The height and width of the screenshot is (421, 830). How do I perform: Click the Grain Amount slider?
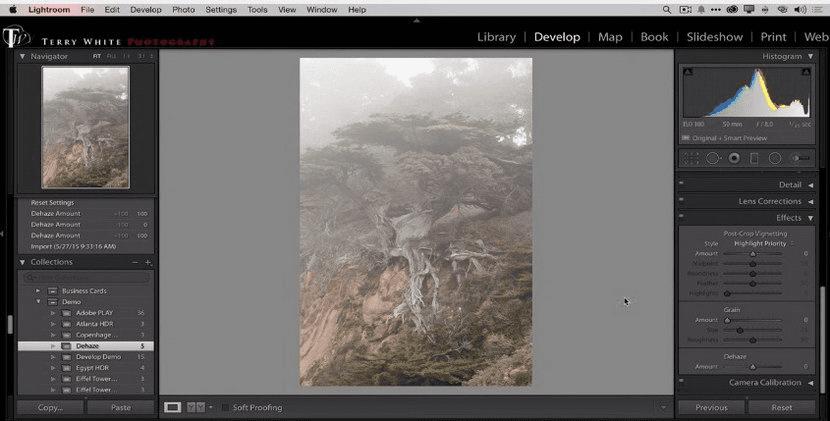click(x=752, y=320)
